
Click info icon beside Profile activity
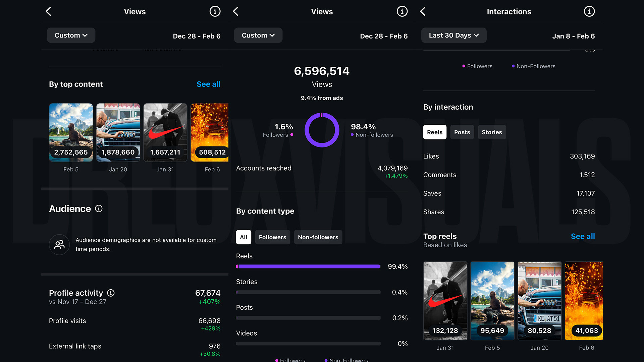pyautogui.click(x=111, y=293)
